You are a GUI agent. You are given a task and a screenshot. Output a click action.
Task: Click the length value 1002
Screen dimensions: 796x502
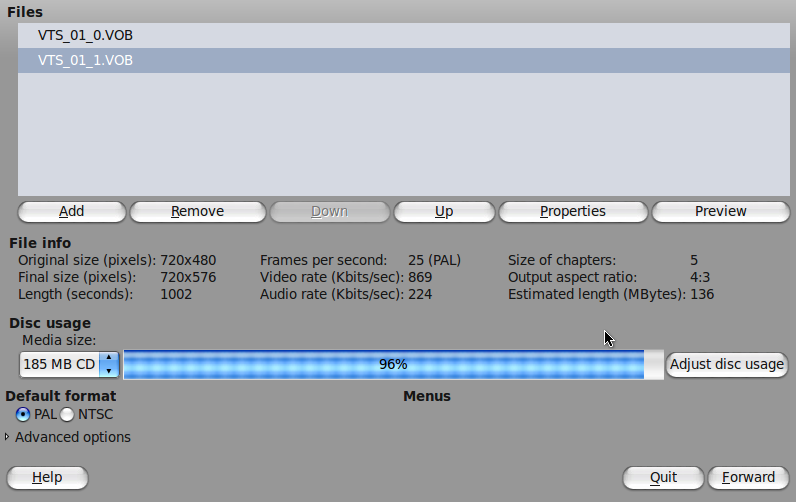176,294
